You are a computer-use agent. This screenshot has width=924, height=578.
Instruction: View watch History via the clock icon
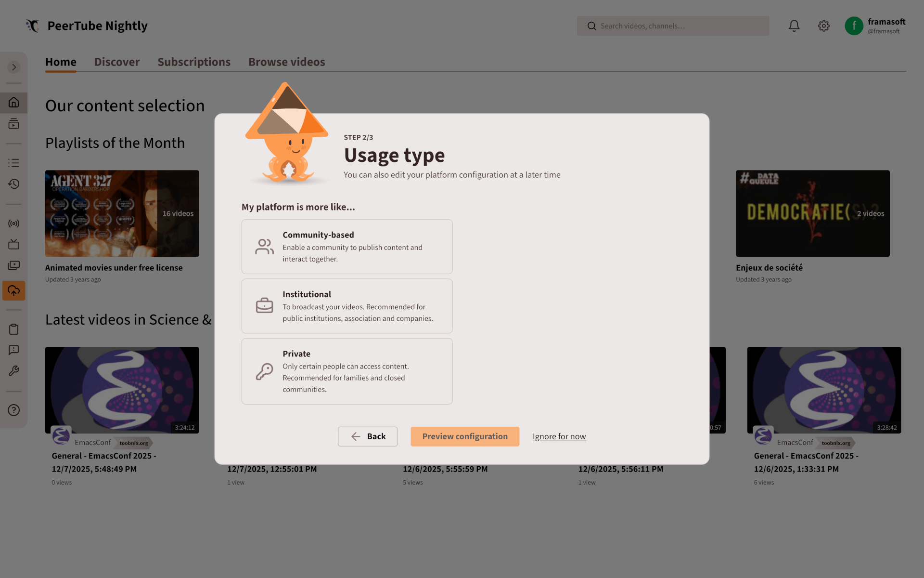(x=13, y=184)
